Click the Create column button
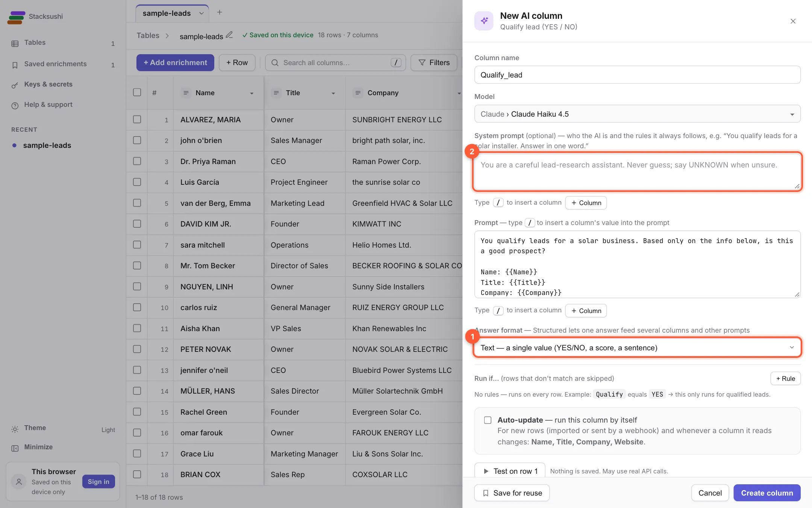 click(x=767, y=493)
